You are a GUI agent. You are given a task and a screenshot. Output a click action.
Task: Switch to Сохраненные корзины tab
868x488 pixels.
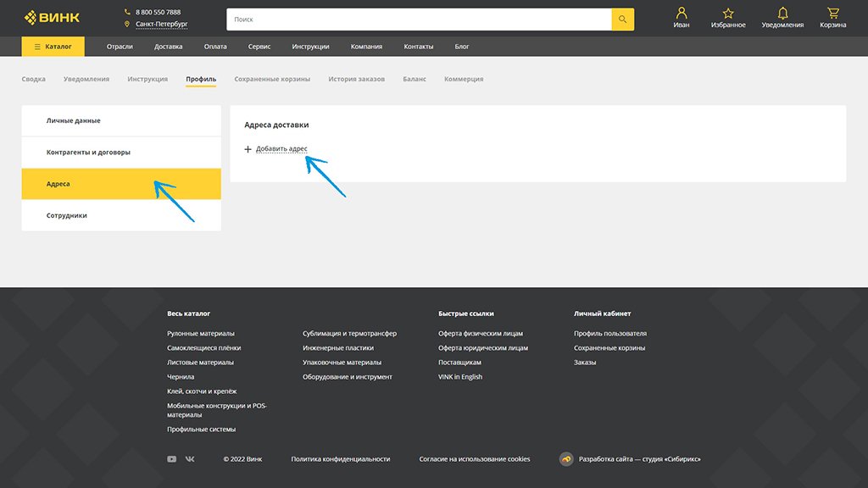point(272,79)
